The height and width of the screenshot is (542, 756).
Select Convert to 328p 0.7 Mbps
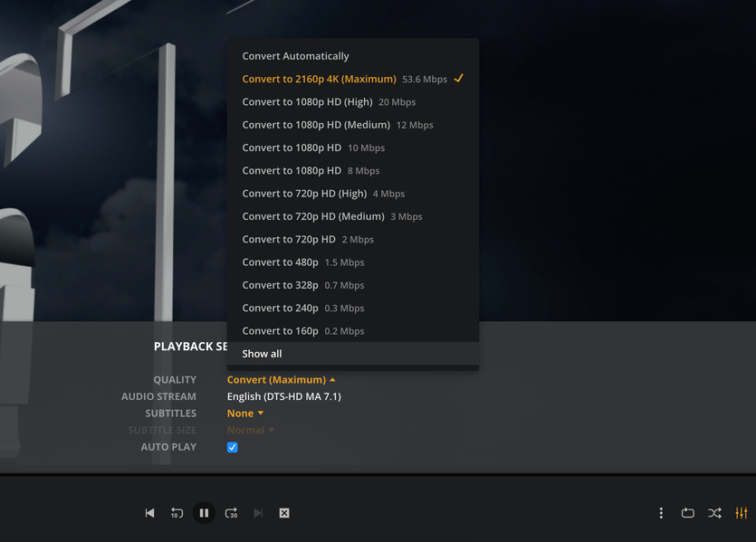(x=353, y=285)
